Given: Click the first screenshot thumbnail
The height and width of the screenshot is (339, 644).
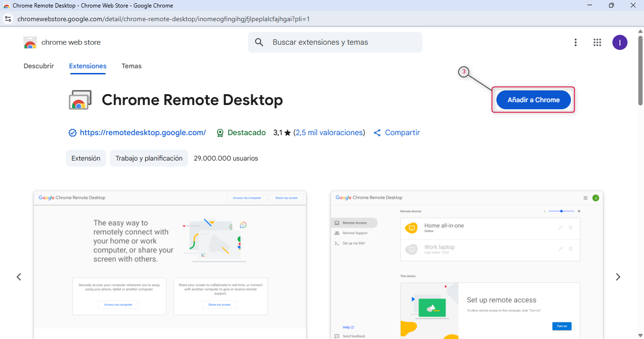Looking at the screenshot, I should coord(170,265).
